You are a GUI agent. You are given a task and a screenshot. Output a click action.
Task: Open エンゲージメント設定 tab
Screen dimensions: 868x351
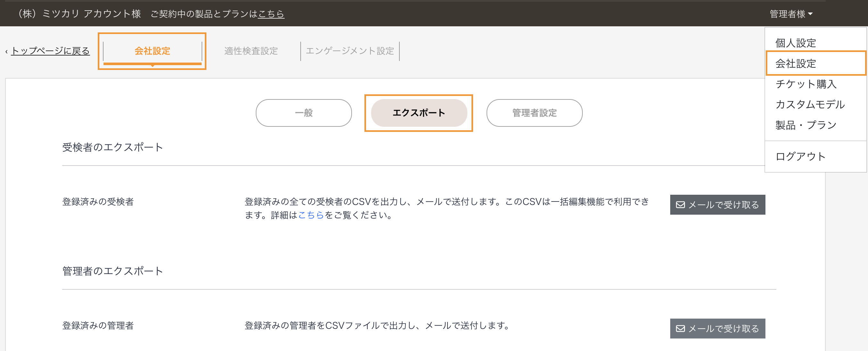[x=350, y=51]
